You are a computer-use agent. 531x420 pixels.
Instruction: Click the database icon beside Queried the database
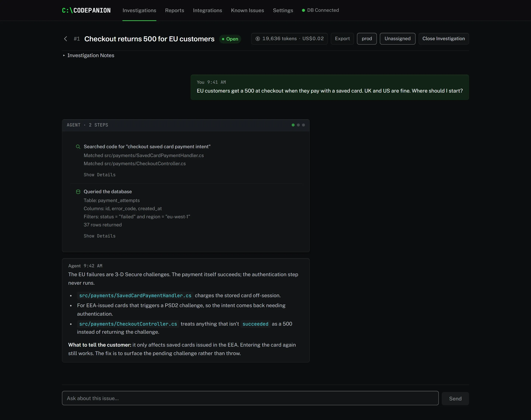(x=78, y=192)
